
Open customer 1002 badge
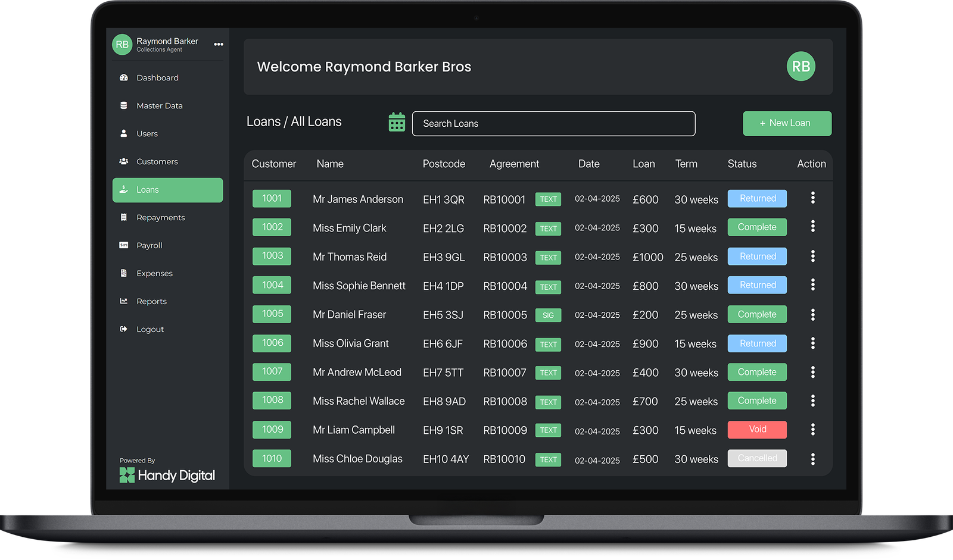272,227
